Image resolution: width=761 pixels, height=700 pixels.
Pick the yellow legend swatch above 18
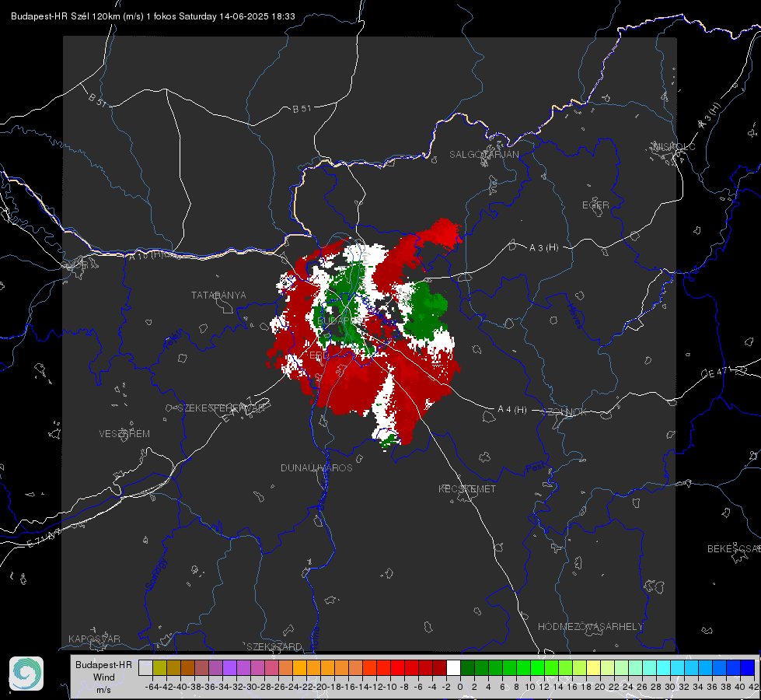coord(593,667)
